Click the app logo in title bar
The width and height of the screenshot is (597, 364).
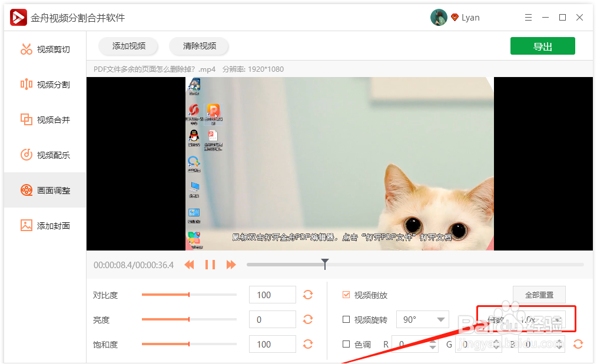pos(18,18)
